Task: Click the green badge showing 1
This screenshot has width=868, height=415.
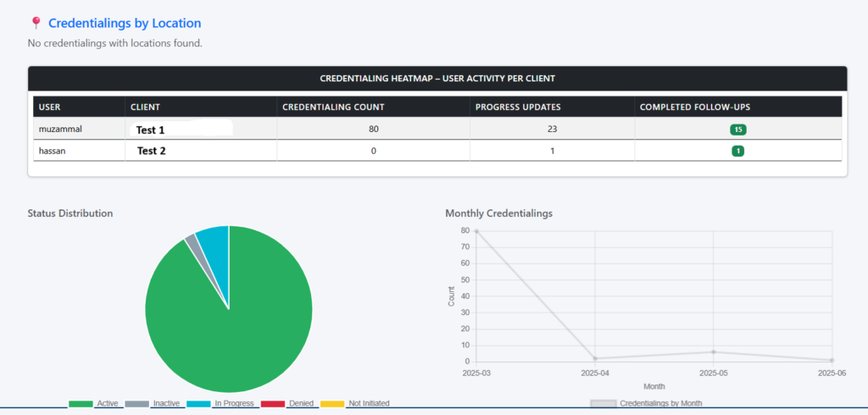Action: pyautogui.click(x=738, y=151)
